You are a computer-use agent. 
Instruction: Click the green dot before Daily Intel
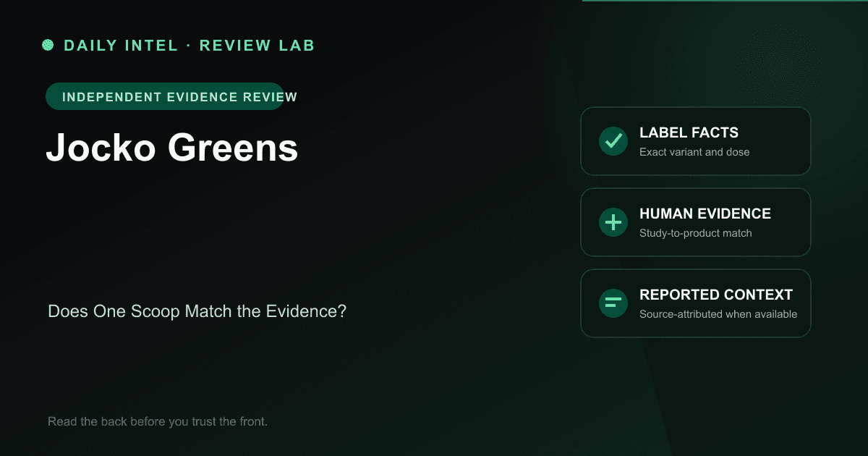(48, 45)
